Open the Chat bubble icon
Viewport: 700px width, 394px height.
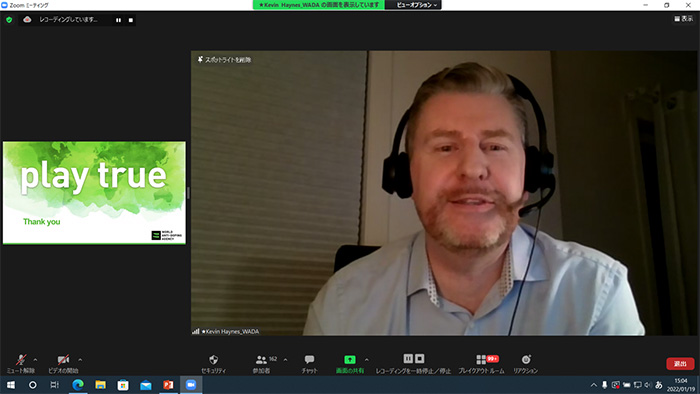coord(309,359)
